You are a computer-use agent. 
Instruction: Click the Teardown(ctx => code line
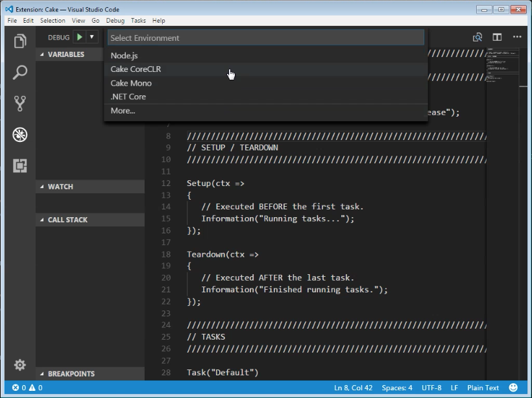(x=223, y=254)
